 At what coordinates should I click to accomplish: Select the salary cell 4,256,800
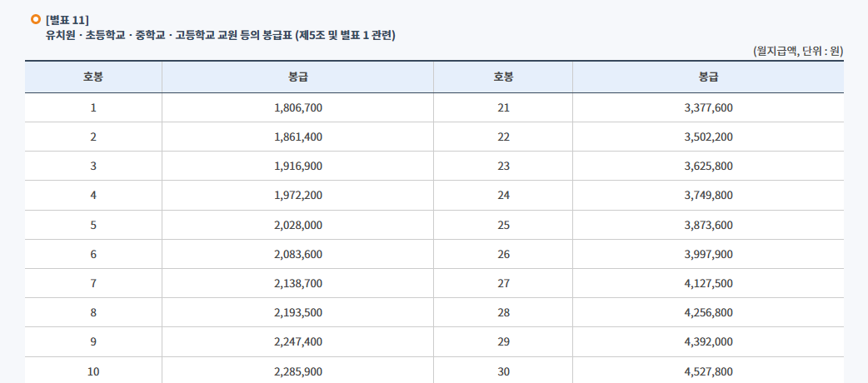(709, 313)
